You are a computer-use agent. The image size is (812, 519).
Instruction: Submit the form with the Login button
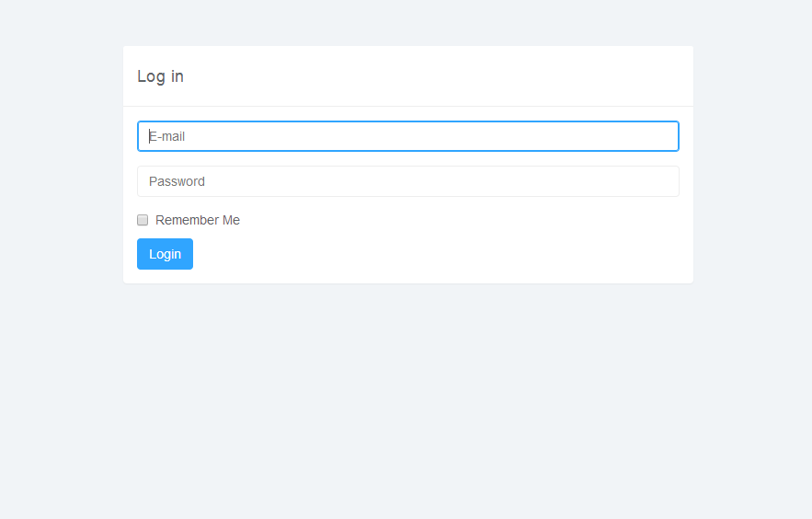pyautogui.click(x=165, y=254)
